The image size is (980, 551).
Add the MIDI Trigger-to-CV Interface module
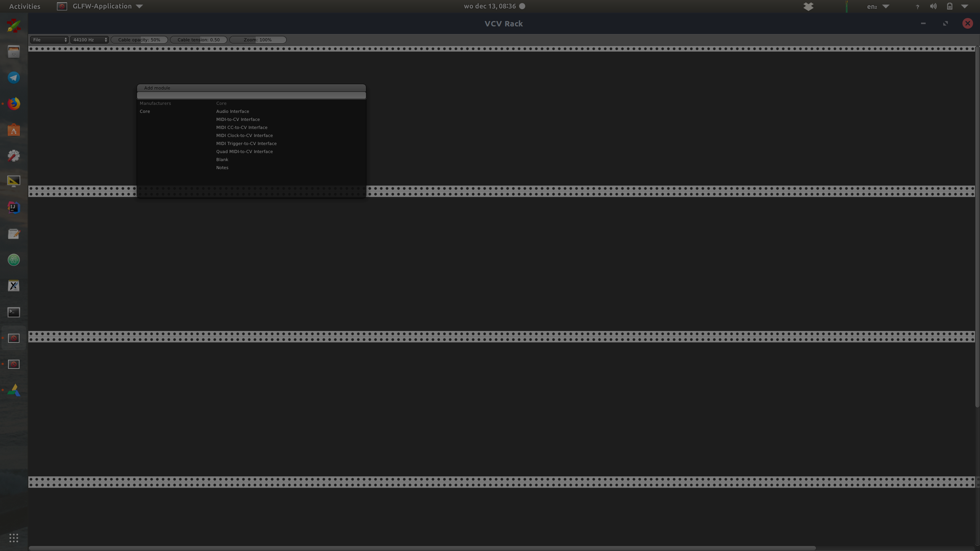point(247,143)
